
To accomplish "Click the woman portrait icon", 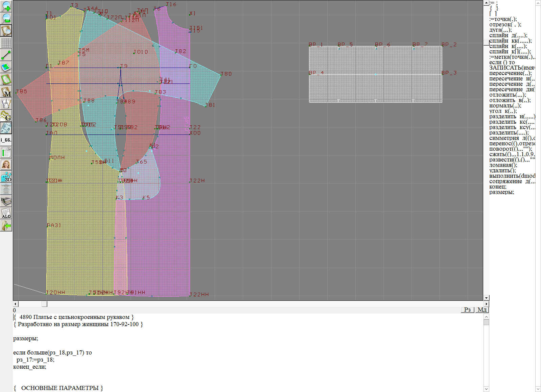I will 6,165.
